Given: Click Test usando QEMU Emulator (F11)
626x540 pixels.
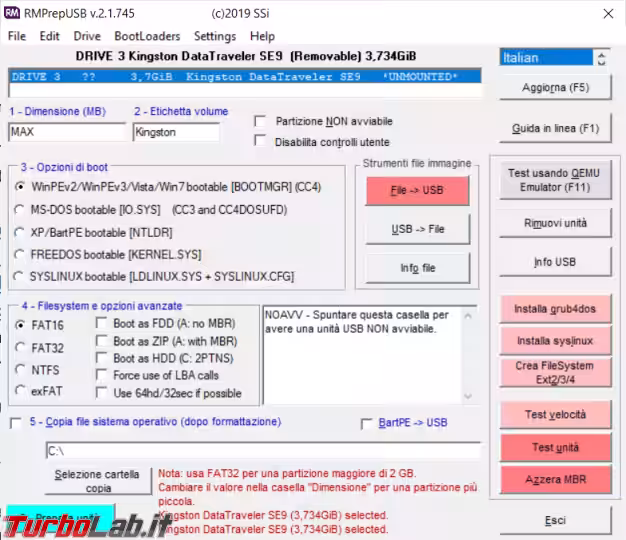Looking at the screenshot, I should click(555, 180).
